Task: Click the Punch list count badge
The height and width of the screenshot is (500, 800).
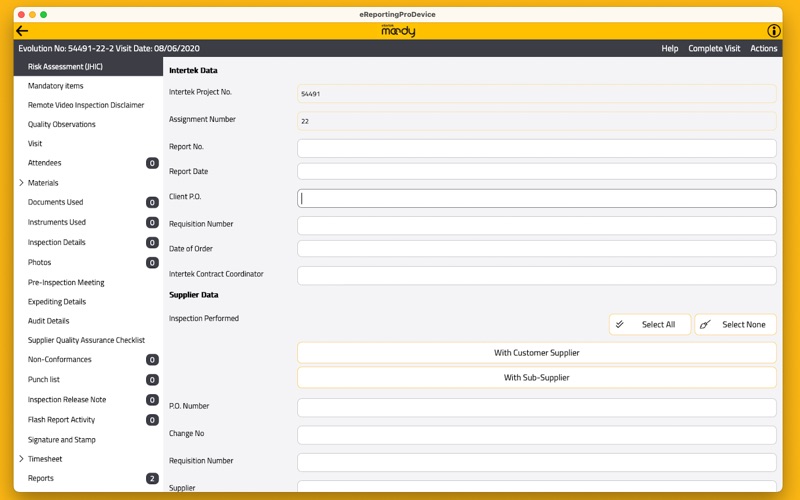Action: click(152, 380)
